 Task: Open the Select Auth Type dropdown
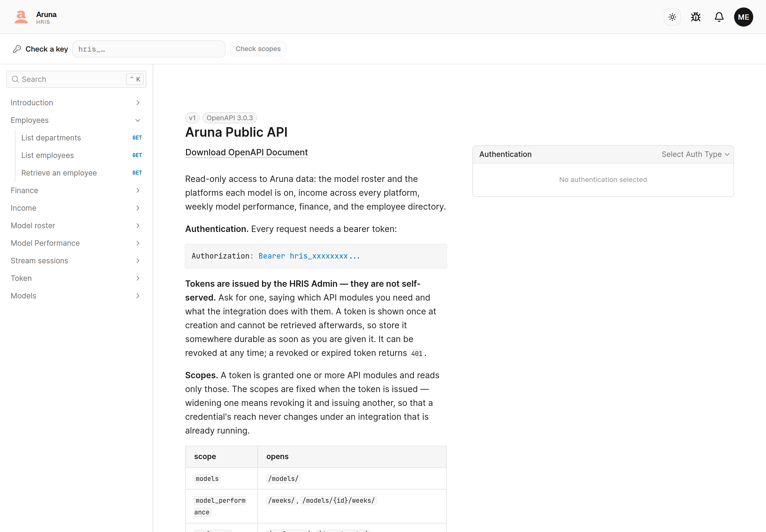tap(695, 154)
